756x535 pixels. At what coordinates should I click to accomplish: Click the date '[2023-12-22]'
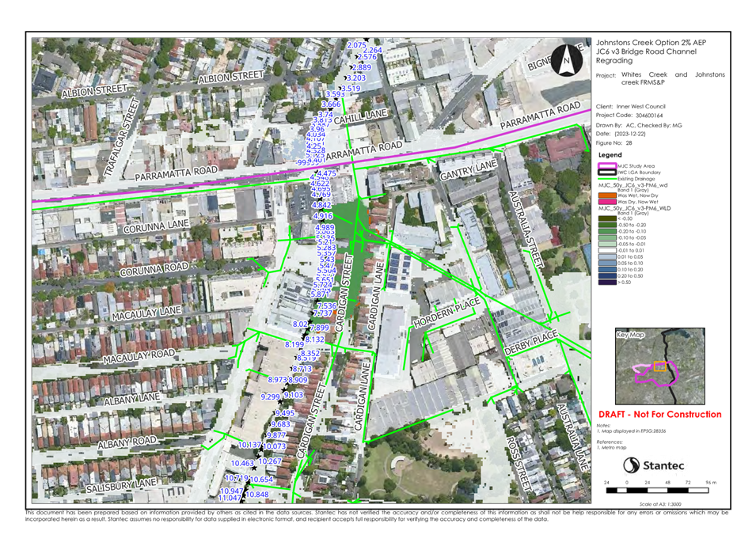629,134
